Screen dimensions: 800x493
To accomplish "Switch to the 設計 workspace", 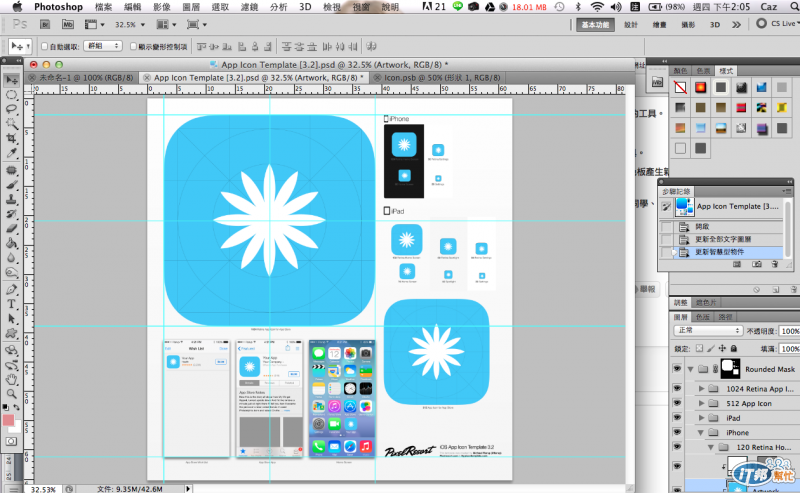I will click(x=631, y=24).
